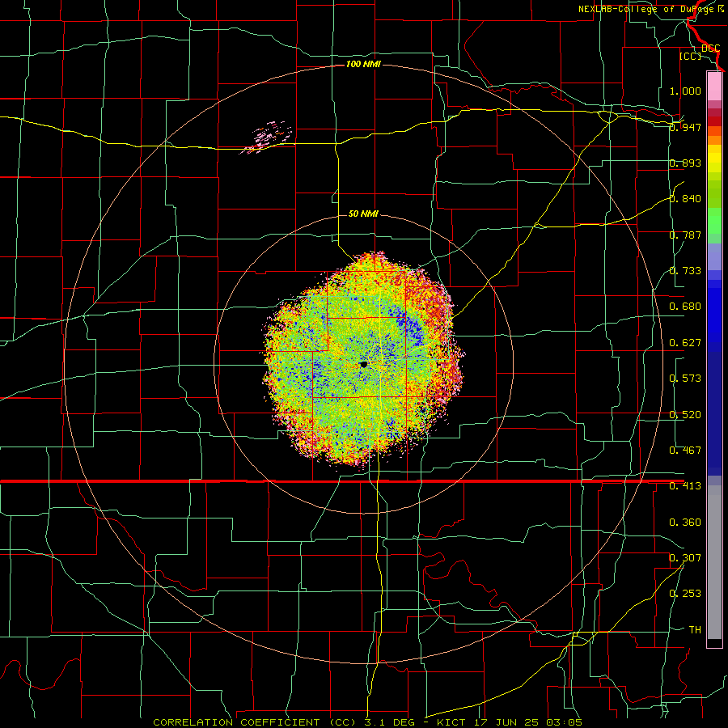Click the bright green legend color band
Image resolution: width=728 pixels, height=728 pixels.
[x=714, y=221]
